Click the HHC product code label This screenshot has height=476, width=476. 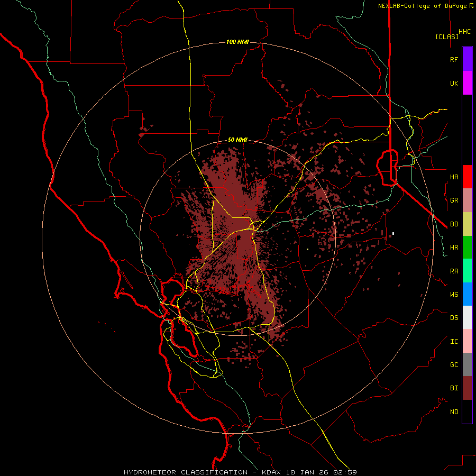[x=464, y=32]
